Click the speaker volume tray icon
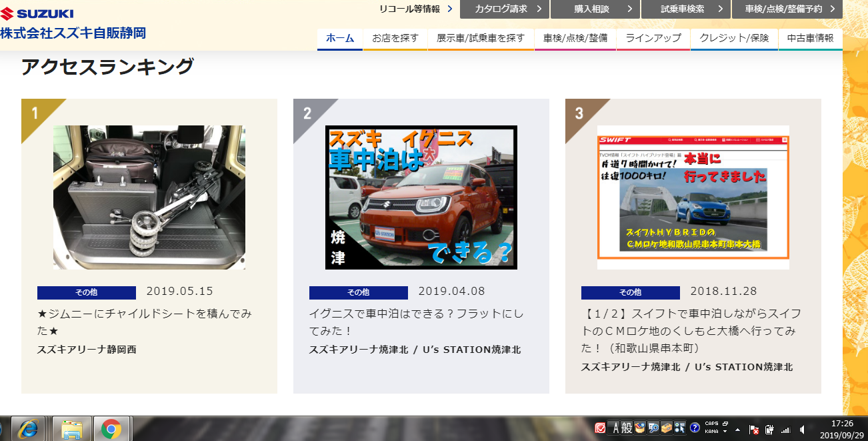The height and width of the screenshot is (441, 868). click(802, 430)
